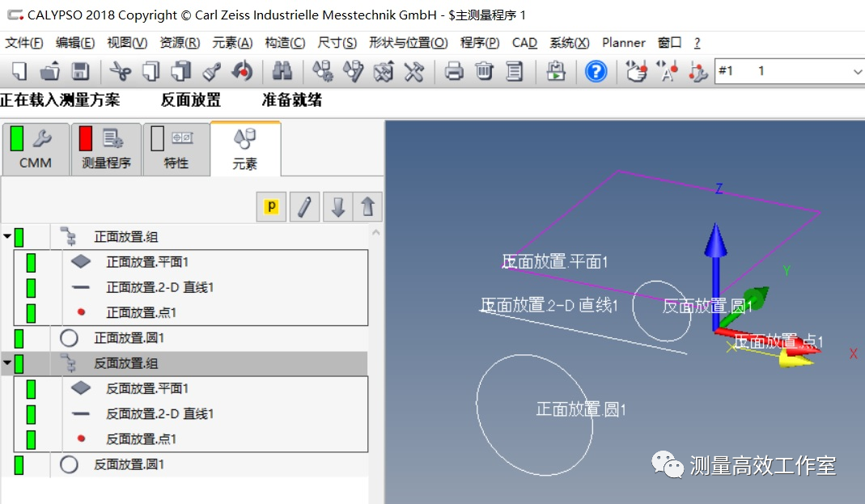Click the yellow P button
The width and height of the screenshot is (865, 504).
click(x=271, y=207)
